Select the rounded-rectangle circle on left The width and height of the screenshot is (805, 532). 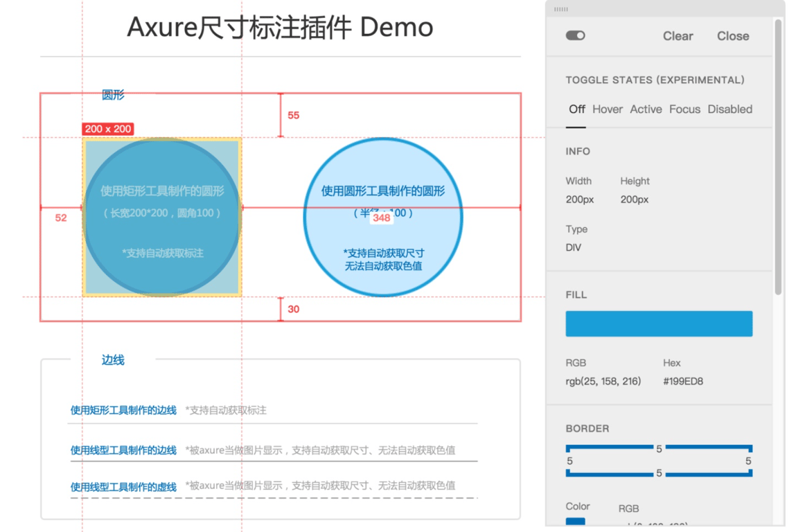click(161, 217)
